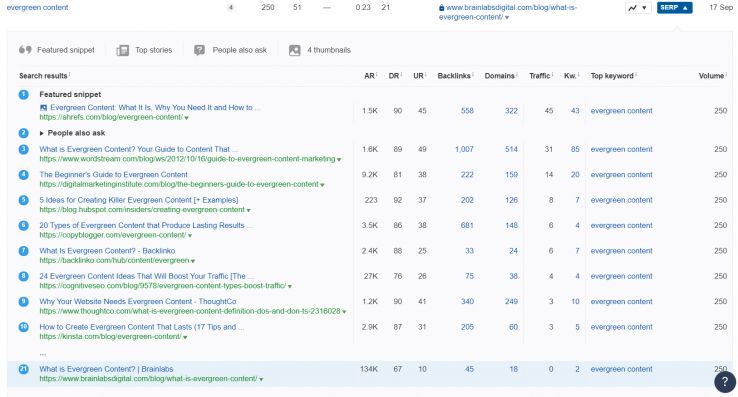Viewport: 738px width, 397px height.
Task: Sort by the UR column header
Action: click(x=419, y=76)
